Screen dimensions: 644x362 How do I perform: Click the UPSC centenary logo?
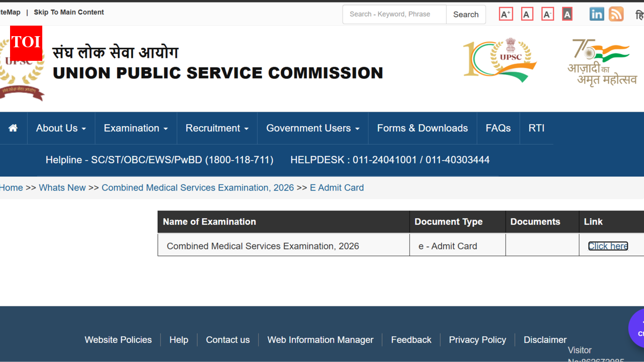point(500,59)
